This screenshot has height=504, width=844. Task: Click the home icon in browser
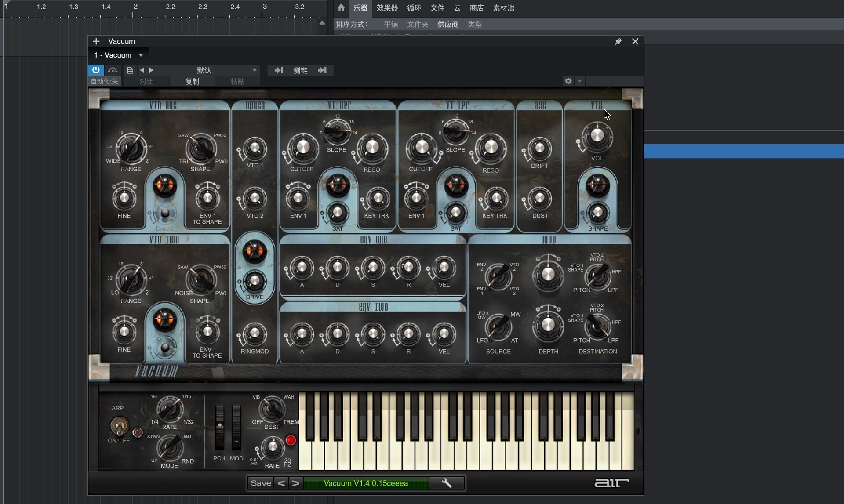pos(341,7)
